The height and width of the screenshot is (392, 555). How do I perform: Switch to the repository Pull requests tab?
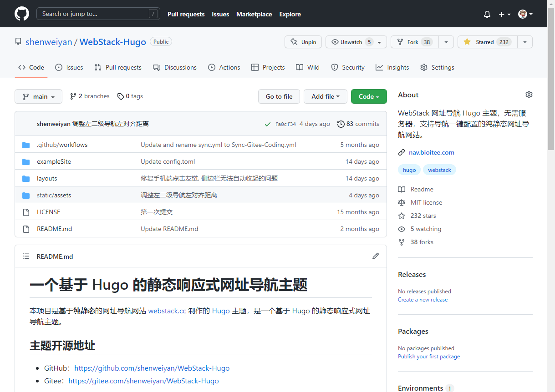118,67
